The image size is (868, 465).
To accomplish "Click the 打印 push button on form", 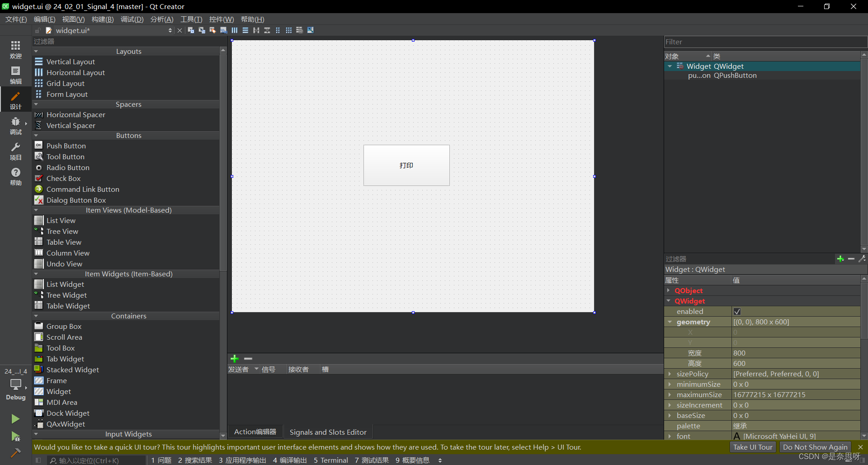I will tap(406, 166).
